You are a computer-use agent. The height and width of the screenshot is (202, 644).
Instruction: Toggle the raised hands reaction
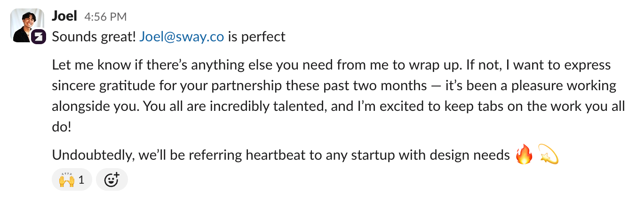click(72, 180)
